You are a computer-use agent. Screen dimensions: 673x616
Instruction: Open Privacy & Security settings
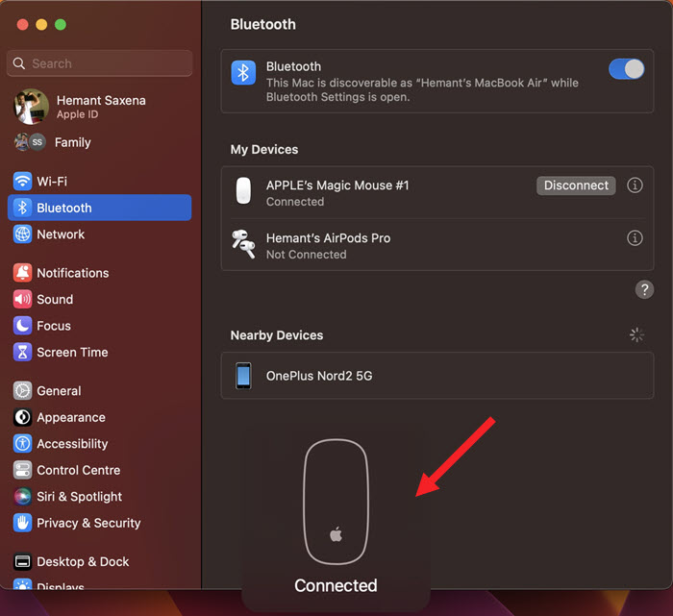[88, 524]
